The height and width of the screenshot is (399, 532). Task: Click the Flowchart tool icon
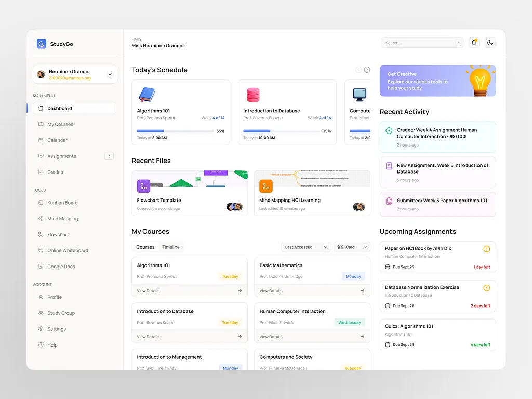(41, 234)
